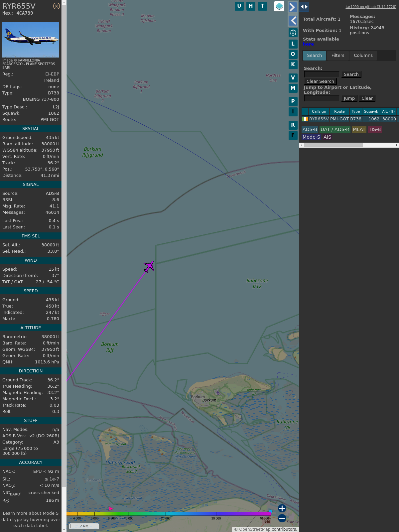Image resolution: width=399 pixels, height=532 pixels.
Task: Toggle the M map button
Action: 293,88
